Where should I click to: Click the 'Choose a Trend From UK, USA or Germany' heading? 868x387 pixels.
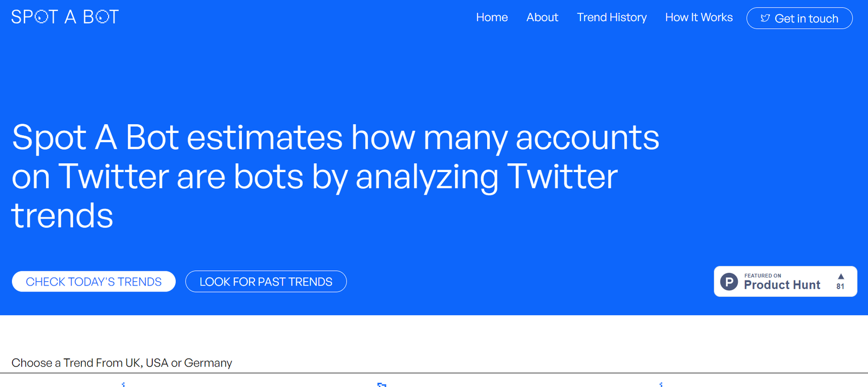coord(122,363)
